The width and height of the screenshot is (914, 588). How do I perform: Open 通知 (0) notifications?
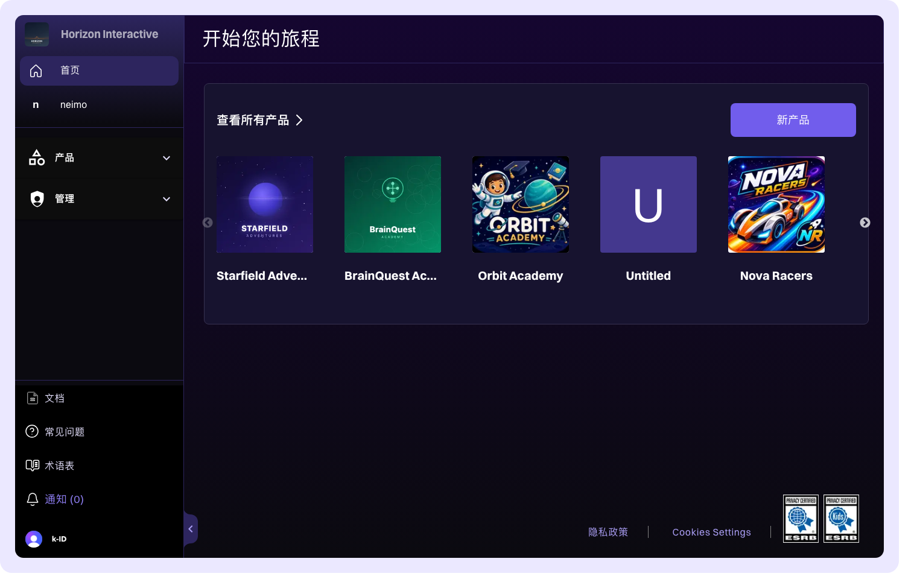tap(55, 499)
